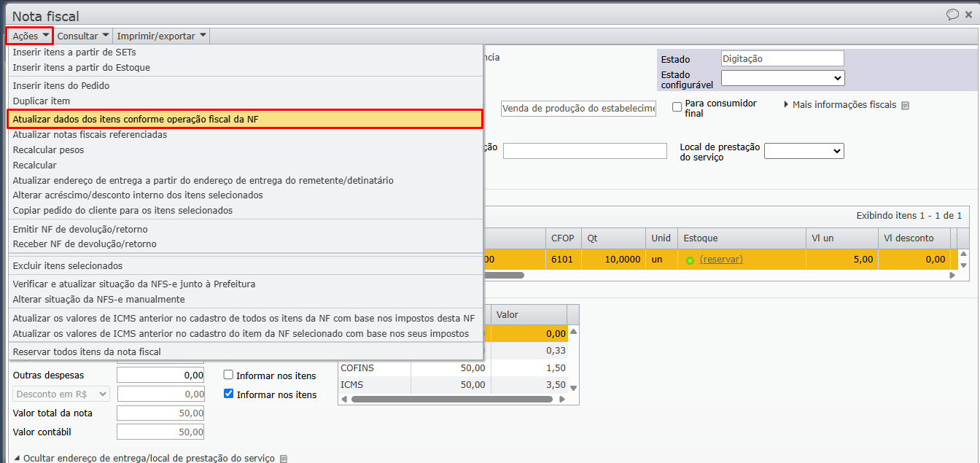Collapse Ocultar endereço de entrega section
The width and height of the screenshot is (980, 463).
click(x=144, y=459)
